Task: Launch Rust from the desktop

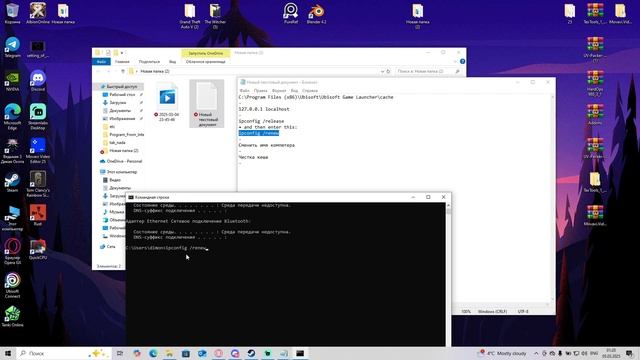Action: 38,215
